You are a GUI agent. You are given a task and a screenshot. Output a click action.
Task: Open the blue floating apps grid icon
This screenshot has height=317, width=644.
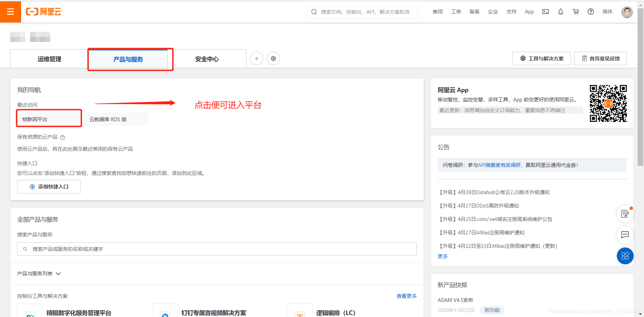tap(625, 256)
